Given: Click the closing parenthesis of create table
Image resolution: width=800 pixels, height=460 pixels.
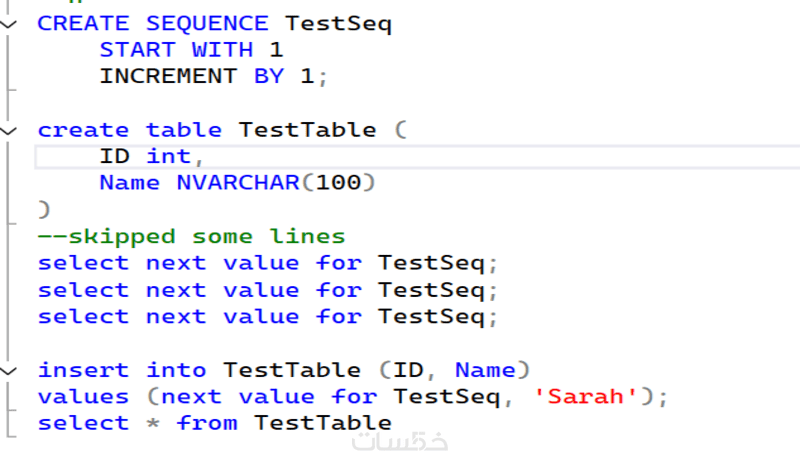Looking at the screenshot, I should point(43,210).
